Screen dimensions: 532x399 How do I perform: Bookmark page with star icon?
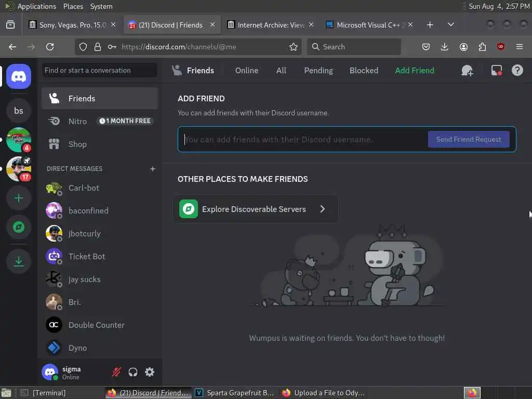click(294, 47)
